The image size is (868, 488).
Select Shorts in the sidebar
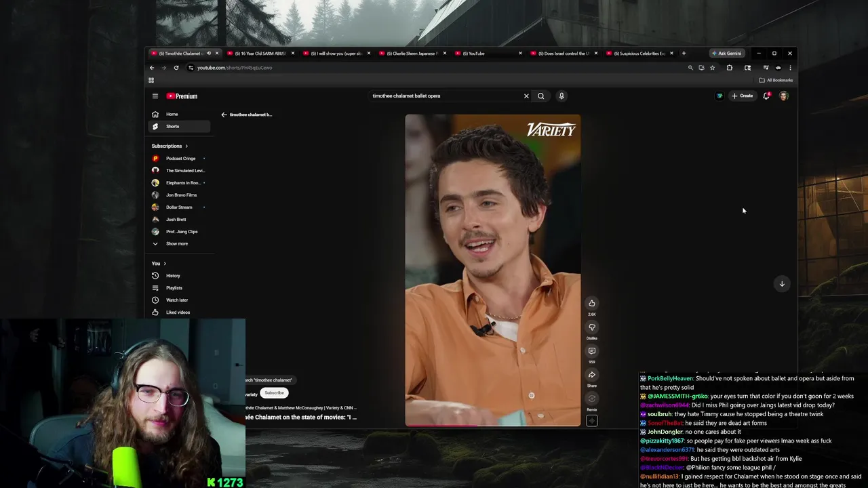click(179, 126)
